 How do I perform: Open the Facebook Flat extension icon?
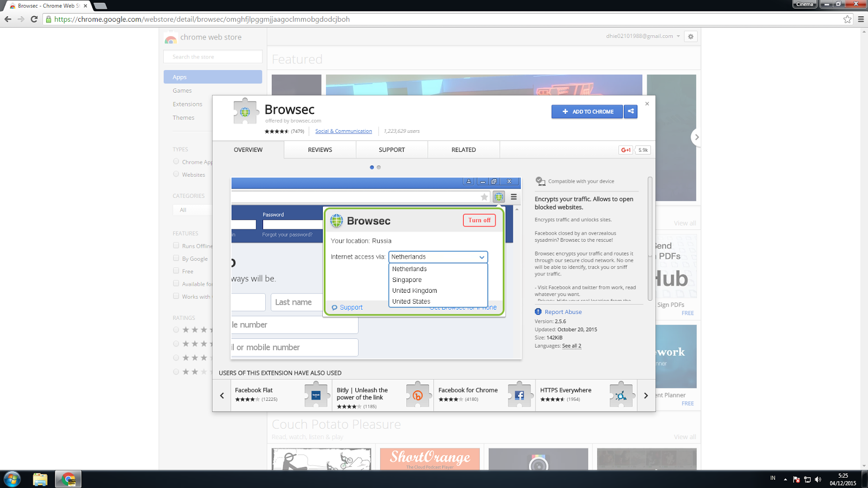pyautogui.click(x=316, y=395)
